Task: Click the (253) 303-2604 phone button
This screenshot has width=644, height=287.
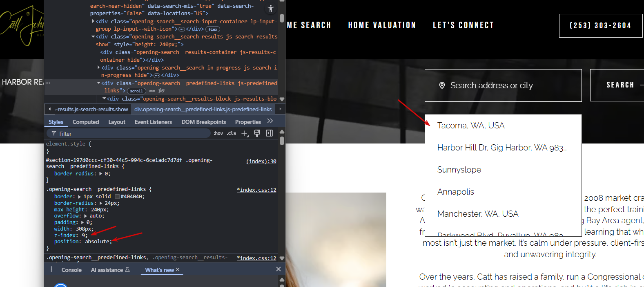Action: (601, 26)
